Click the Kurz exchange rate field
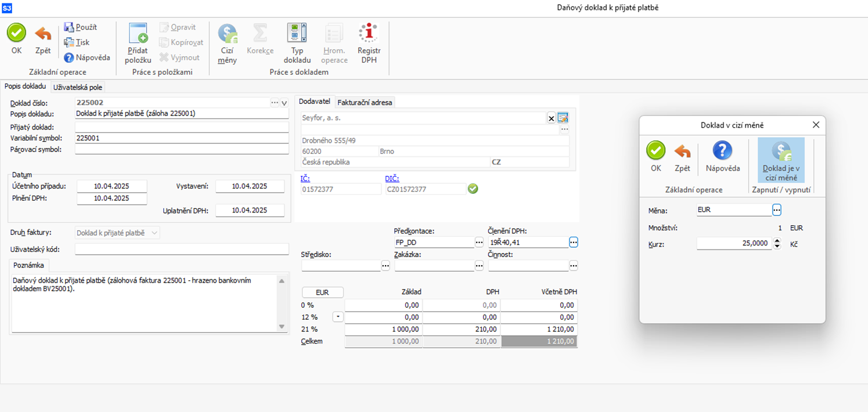The image size is (868, 412). 734,244
